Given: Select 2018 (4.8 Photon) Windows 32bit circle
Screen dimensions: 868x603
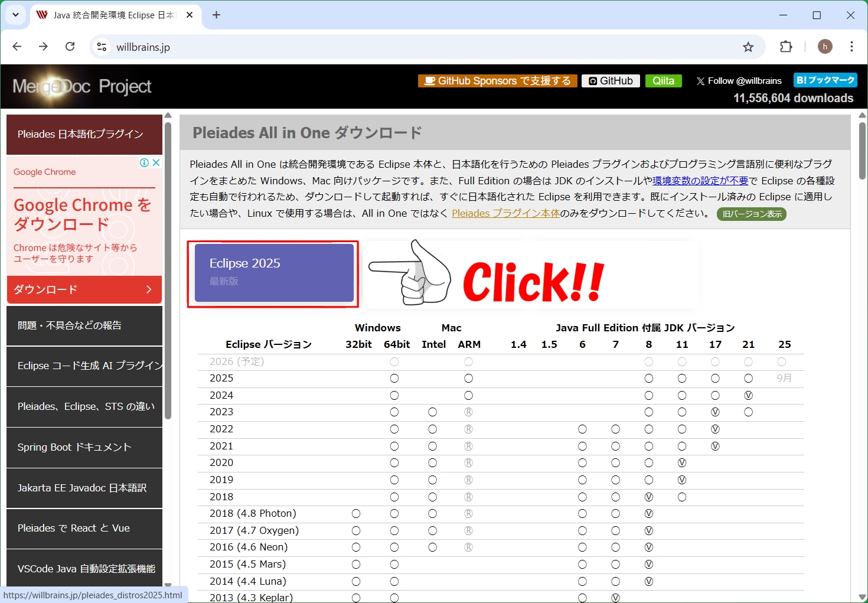Looking at the screenshot, I should (356, 514).
